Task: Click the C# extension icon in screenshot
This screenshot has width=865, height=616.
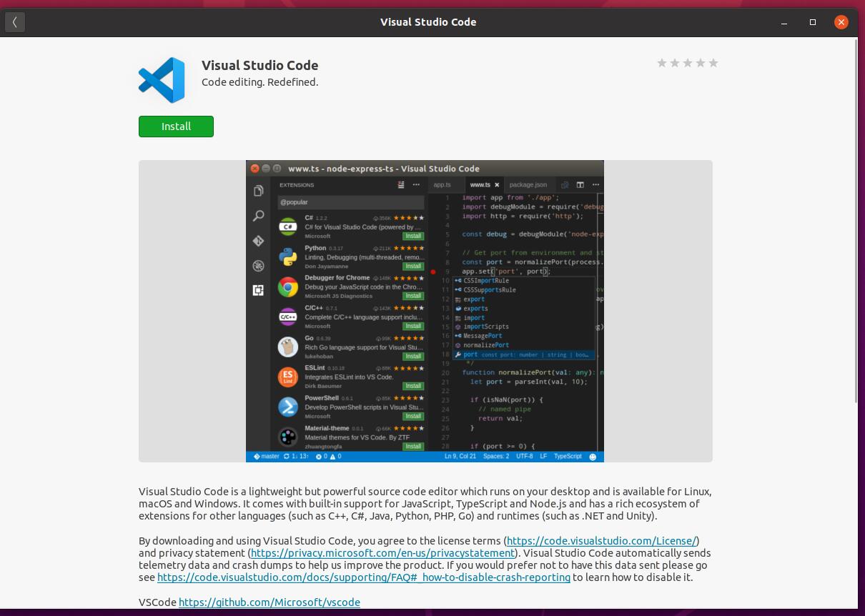Action: [288, 227]
